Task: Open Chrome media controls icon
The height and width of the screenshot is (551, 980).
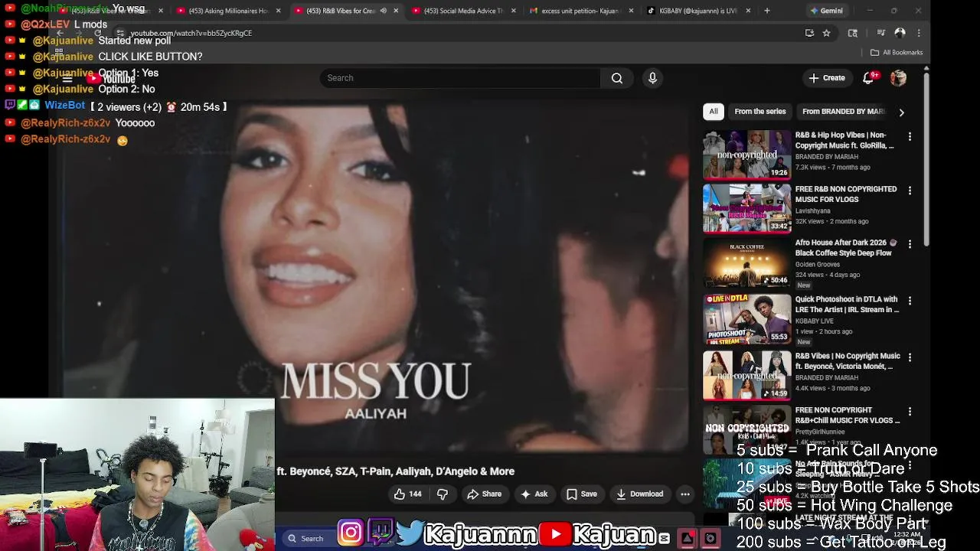Action: click(880, 33)
